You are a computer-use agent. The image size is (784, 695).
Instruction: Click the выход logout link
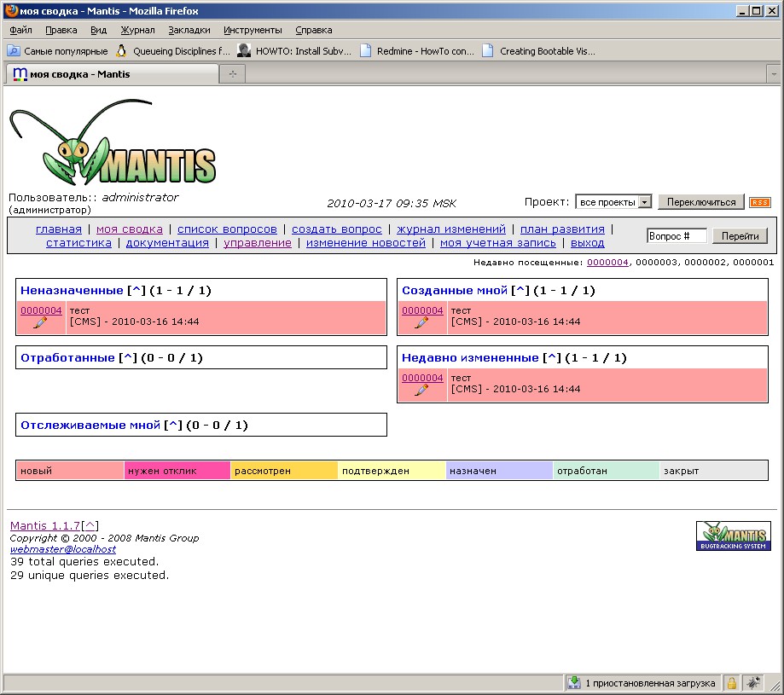tap(588, 242)
